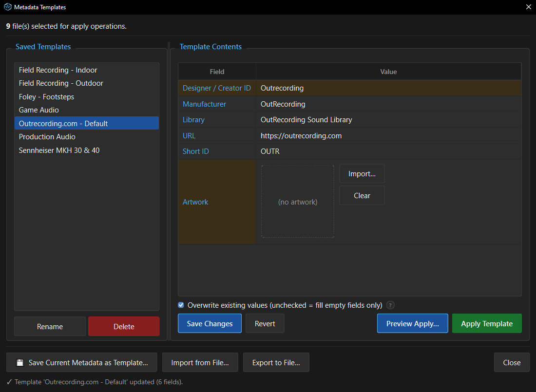The height and width of the screenshot is (392, 536).
Task: Select Sennheiser MKH 30 & 40 template
Action: pos(87,150)
